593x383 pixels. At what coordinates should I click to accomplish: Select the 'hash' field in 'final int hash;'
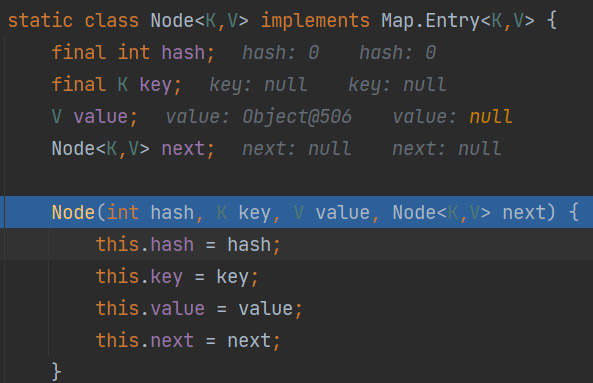click(183, 53)
